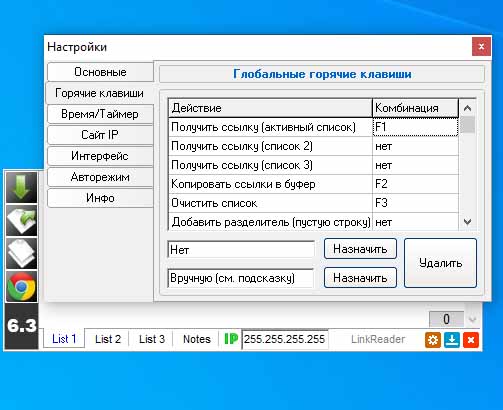The height and width of the screenshot is (410, 503).
Task: Click the LinkReader label
Action: click(378, 339)
